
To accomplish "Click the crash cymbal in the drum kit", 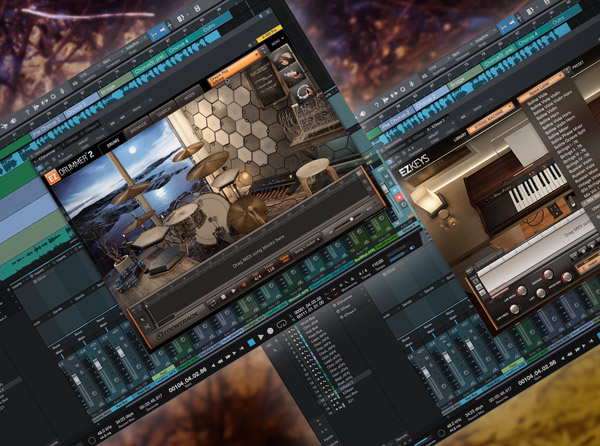I will 208,166.
